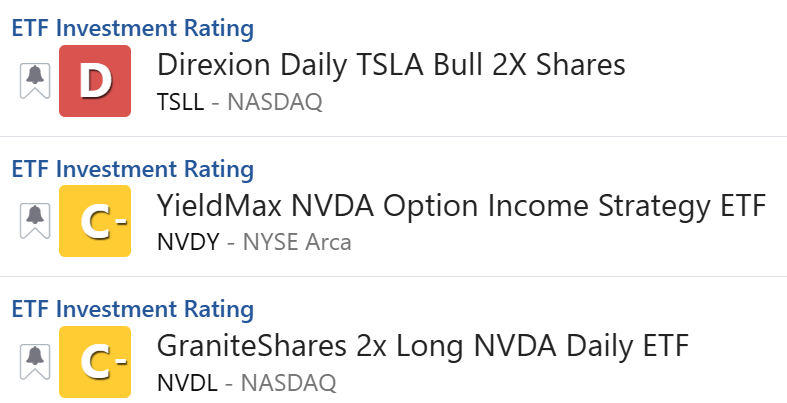
Task: Open GraniteShares 2x Long NVDA Daily ETF
Action: pyautogui.click(x=423, y=346)
